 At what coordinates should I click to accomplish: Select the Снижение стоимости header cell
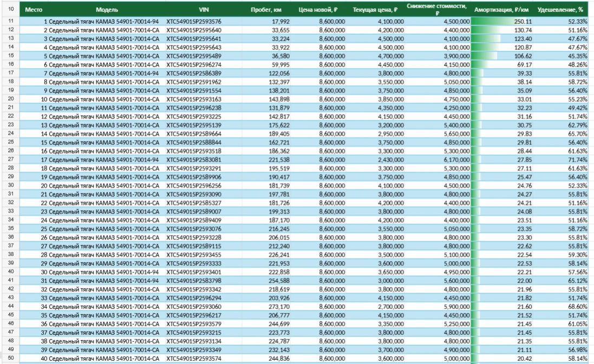[437, 10]
